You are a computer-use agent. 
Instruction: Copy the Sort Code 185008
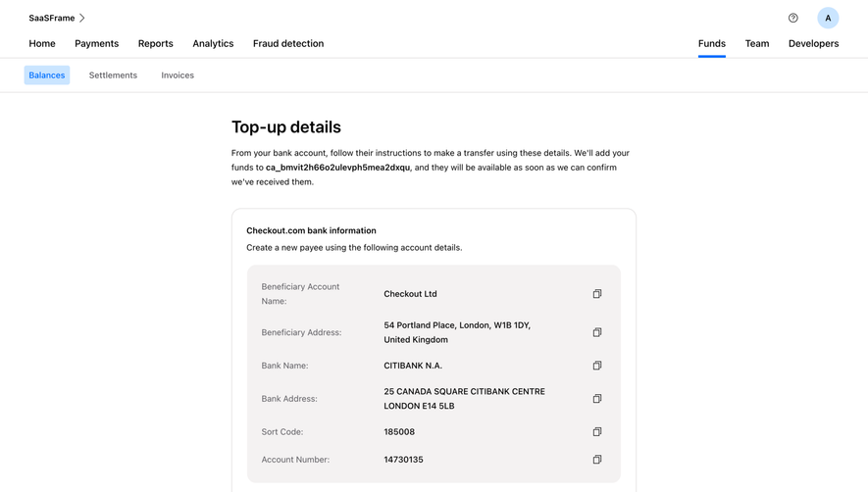point(596,432)
